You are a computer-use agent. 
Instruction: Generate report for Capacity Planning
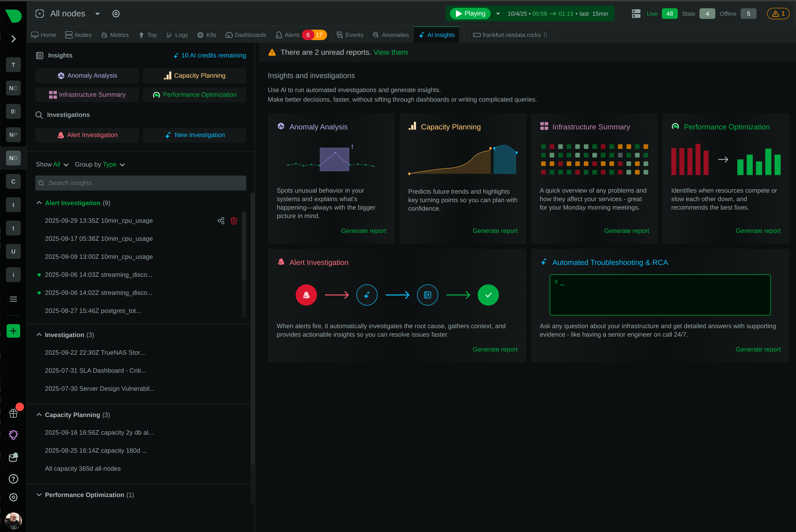click(495, 231)
